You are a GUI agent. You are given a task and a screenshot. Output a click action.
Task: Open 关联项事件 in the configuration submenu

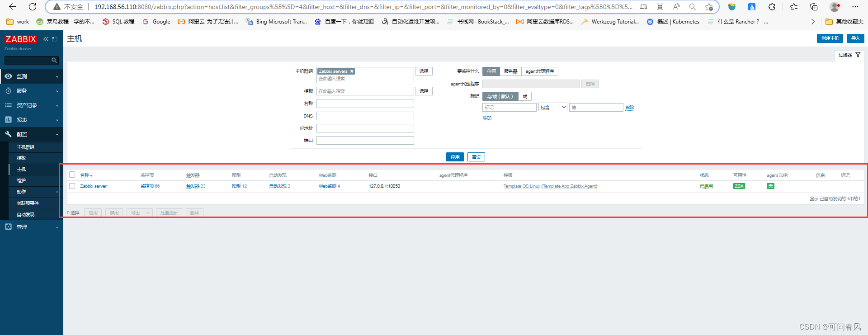pyautogui.click(x=28, y=203)
